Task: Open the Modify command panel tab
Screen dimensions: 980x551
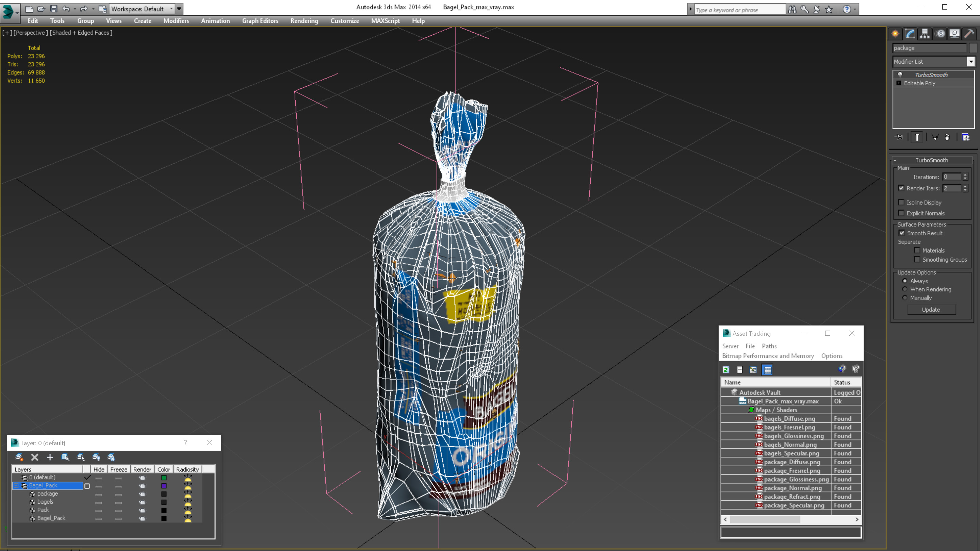Action: coord(910,34)
